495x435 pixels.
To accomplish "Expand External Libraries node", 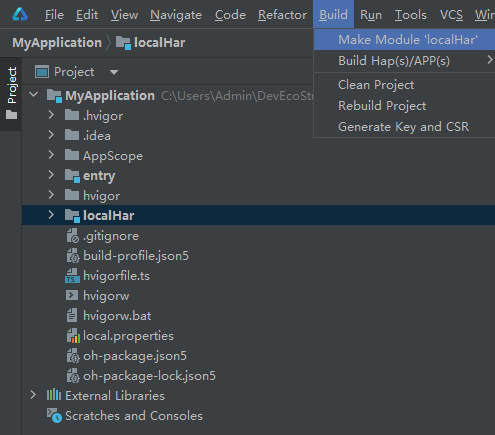I will (33, 395).
